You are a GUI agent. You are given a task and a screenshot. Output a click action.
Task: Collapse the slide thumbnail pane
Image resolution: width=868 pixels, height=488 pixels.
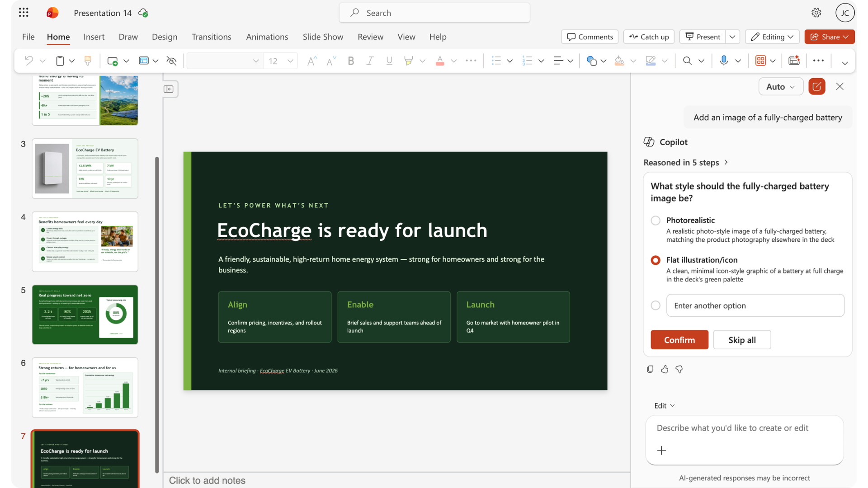tap(169, 89)
